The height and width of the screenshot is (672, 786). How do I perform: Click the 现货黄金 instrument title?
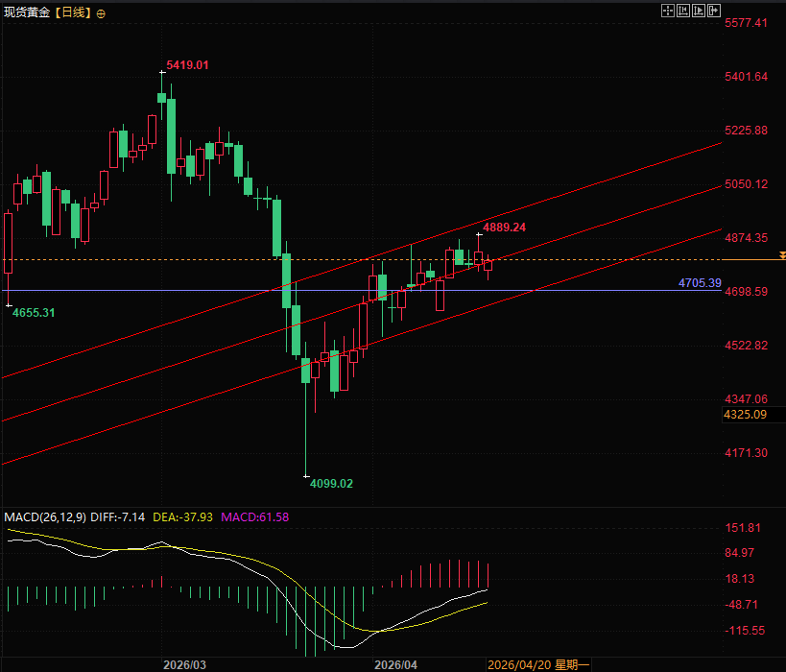pos(27,12)
